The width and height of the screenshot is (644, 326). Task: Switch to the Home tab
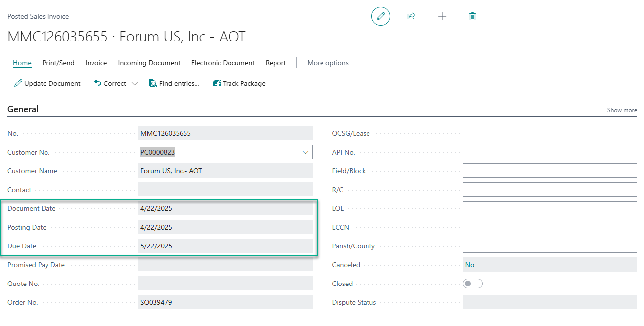tap(22, 63)
